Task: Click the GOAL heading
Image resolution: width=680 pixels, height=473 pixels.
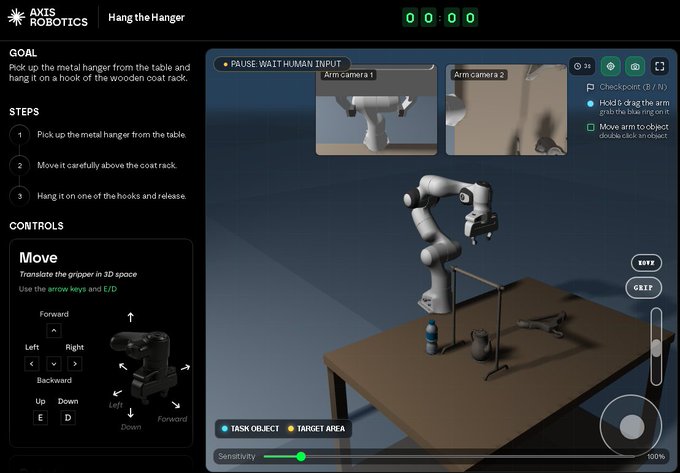Action: (x=23, y=53)
